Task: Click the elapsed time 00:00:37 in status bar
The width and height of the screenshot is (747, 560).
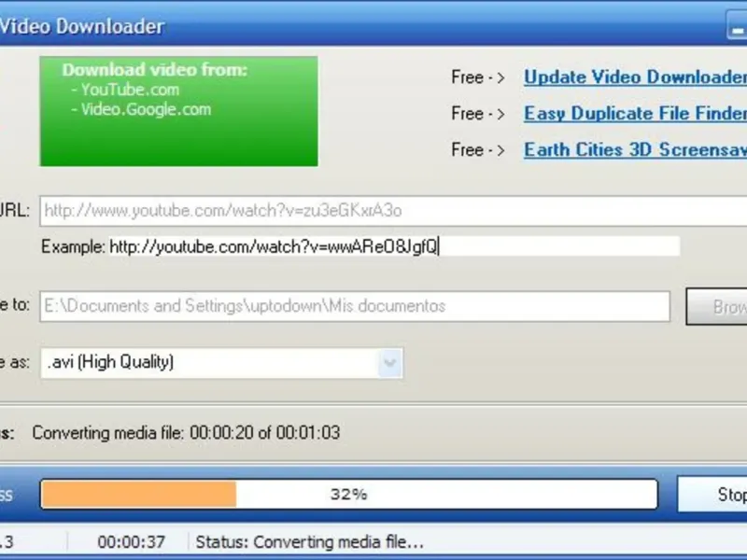Action: 132,542
